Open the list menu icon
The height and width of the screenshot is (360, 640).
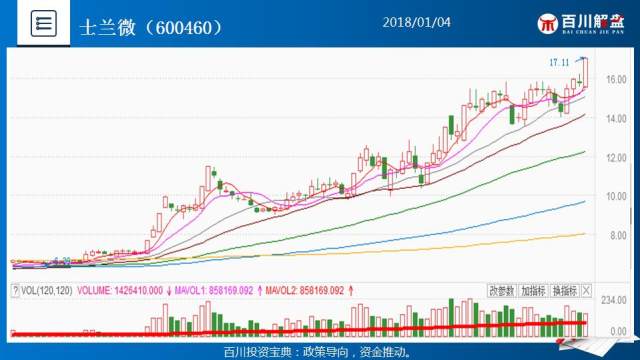pos(44,23)
